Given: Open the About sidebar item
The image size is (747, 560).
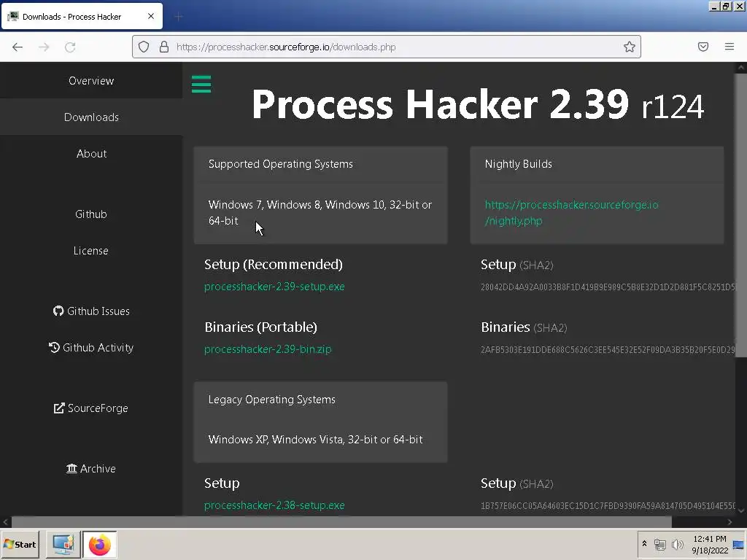Looking at the screenshot, I should coord(91,153).
